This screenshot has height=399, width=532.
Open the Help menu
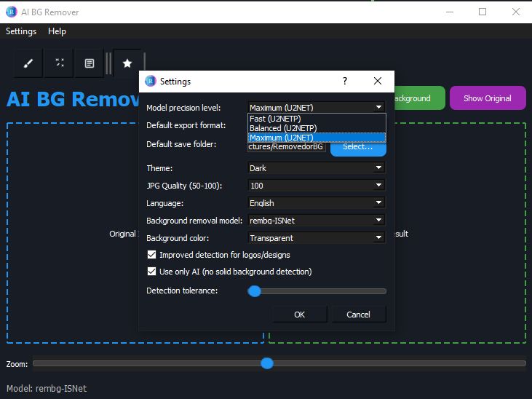(x=57, y=31)
